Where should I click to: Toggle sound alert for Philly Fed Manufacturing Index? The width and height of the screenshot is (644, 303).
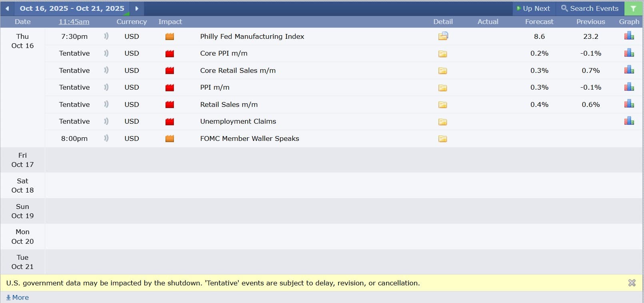coord(106,36)
